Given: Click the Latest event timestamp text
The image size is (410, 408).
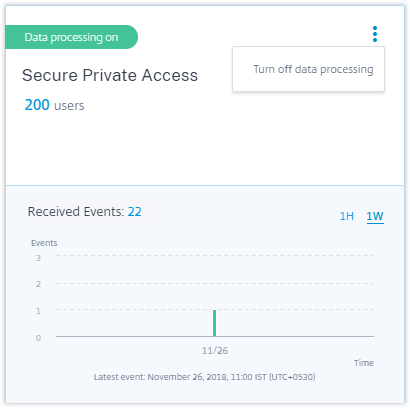Looking at the screenshot, I should point(205,377).
